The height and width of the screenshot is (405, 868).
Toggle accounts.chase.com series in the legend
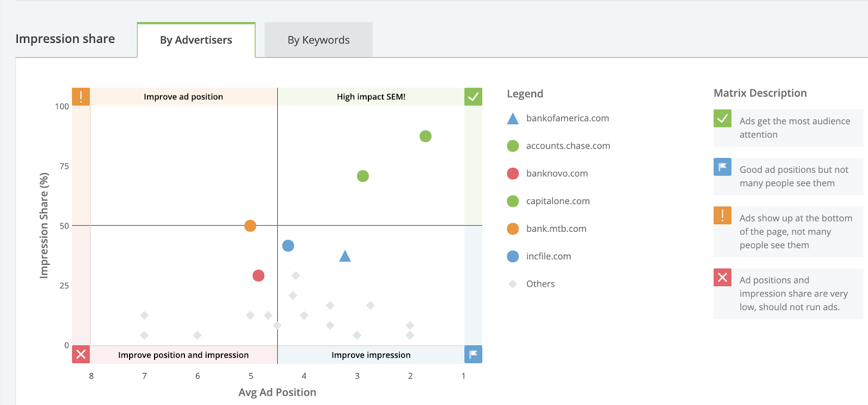tap(567, 146)
